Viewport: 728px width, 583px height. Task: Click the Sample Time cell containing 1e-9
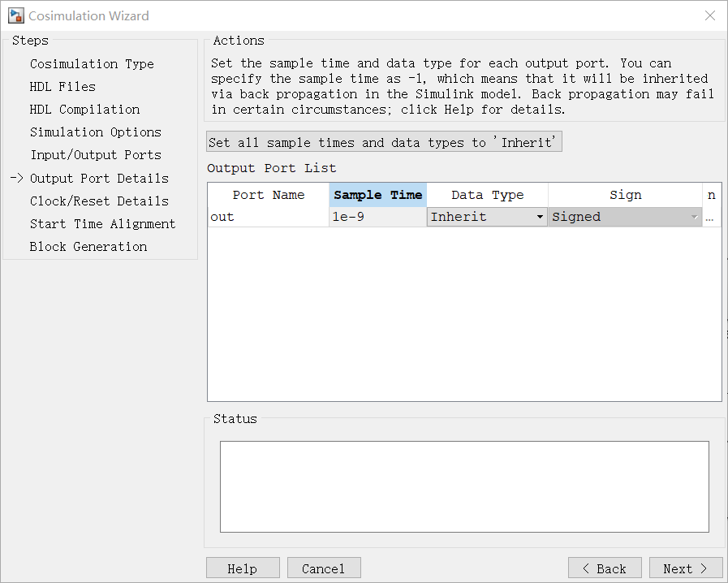pyautogui.click(x=377, y=217)
